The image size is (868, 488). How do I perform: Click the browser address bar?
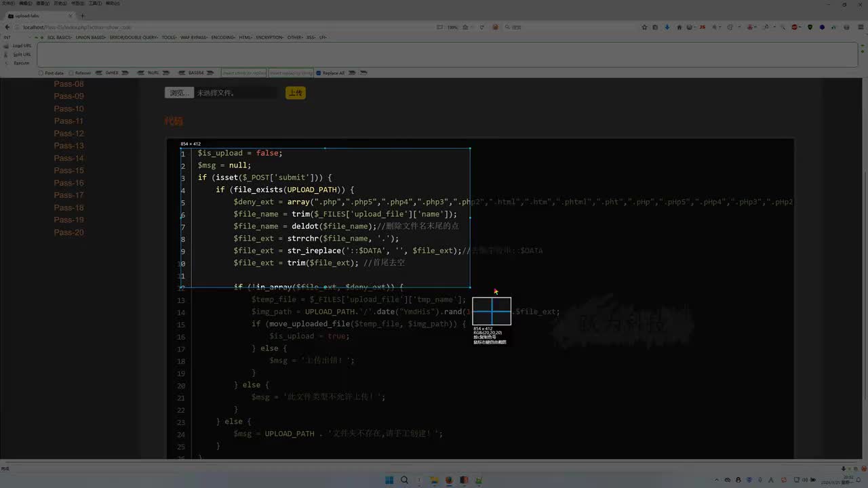pyautogui.click(x=231, y=27)
